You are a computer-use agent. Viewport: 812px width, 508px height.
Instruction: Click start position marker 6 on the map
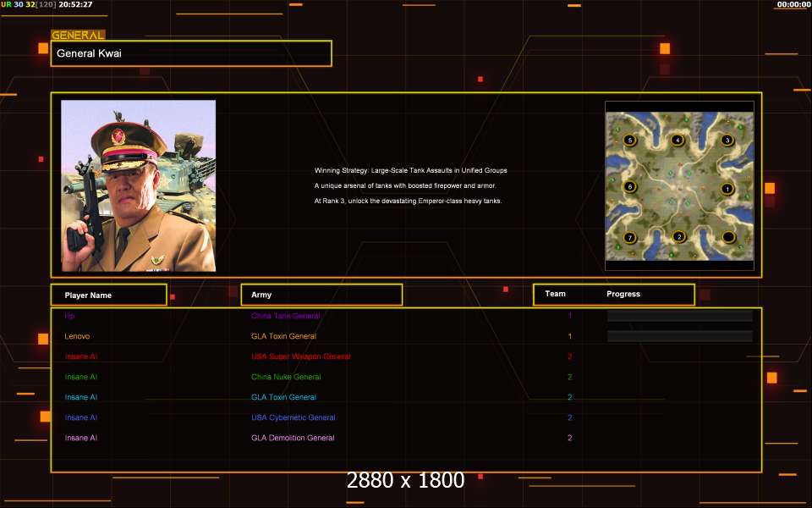(x=629, y=186)
